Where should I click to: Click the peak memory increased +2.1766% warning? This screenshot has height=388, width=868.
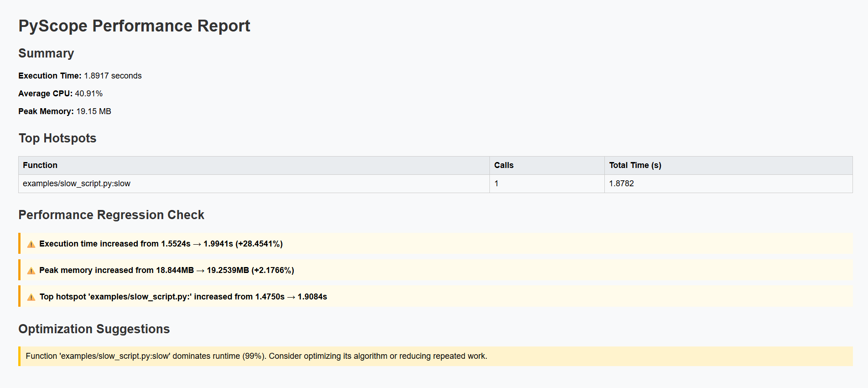point(436,270)
